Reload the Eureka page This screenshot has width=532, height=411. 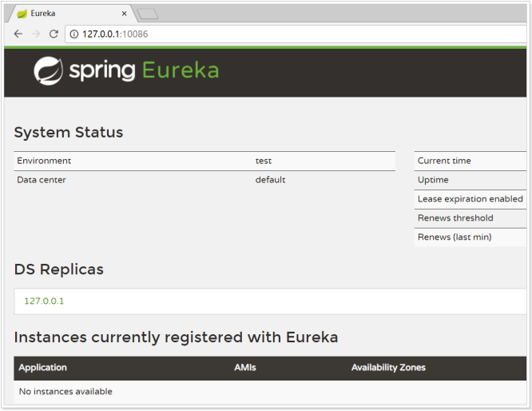(54, 34)
